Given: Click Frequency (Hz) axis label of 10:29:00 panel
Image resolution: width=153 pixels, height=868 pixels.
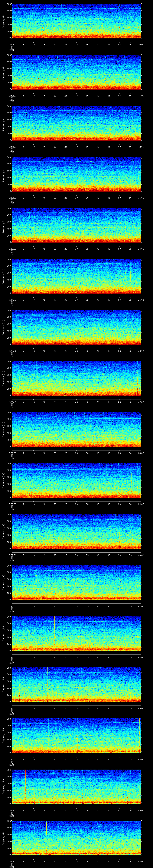Looking at the screenshot, I should pyautogui.click(x=3, y=21).
